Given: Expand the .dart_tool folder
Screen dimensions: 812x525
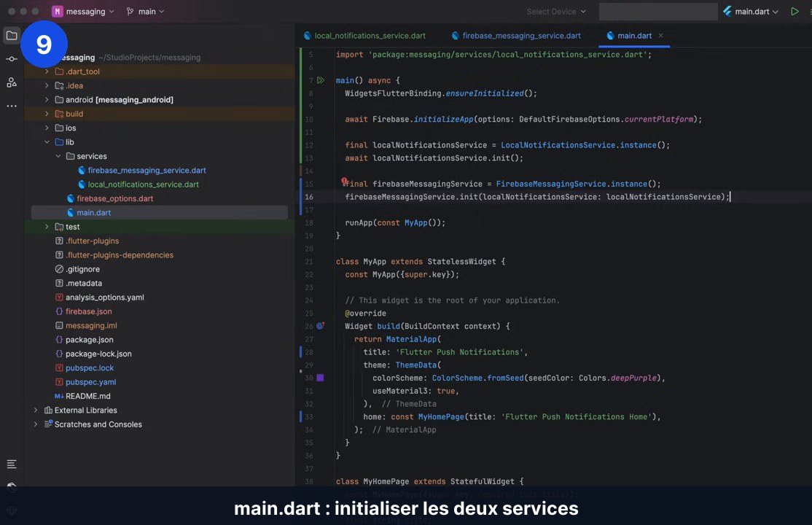Looking at the screenshot, I should pyautogui.click(x=47, y=71).
